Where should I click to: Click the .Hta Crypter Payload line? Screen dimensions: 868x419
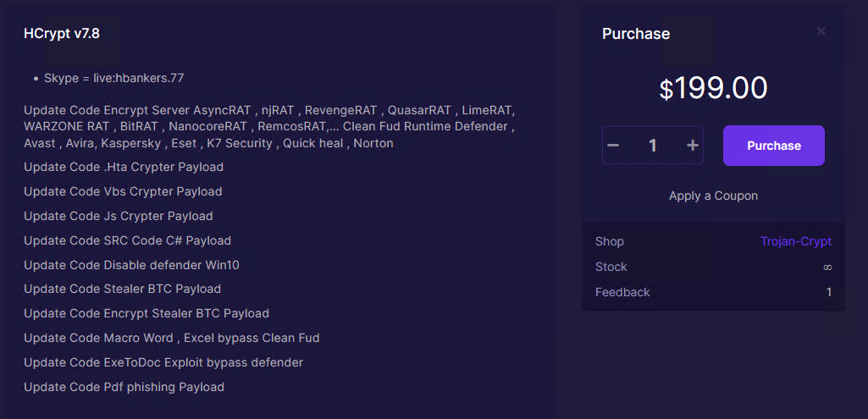click(x=124, y=167)
